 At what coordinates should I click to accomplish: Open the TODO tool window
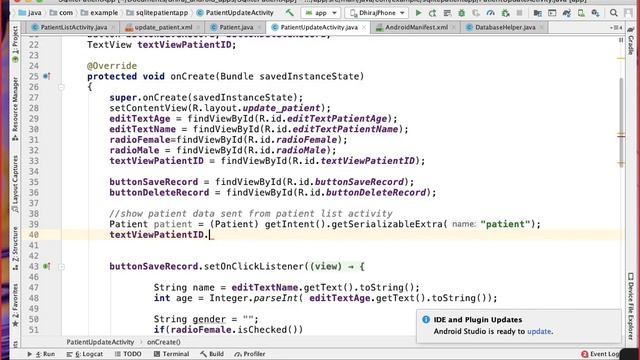128,354
